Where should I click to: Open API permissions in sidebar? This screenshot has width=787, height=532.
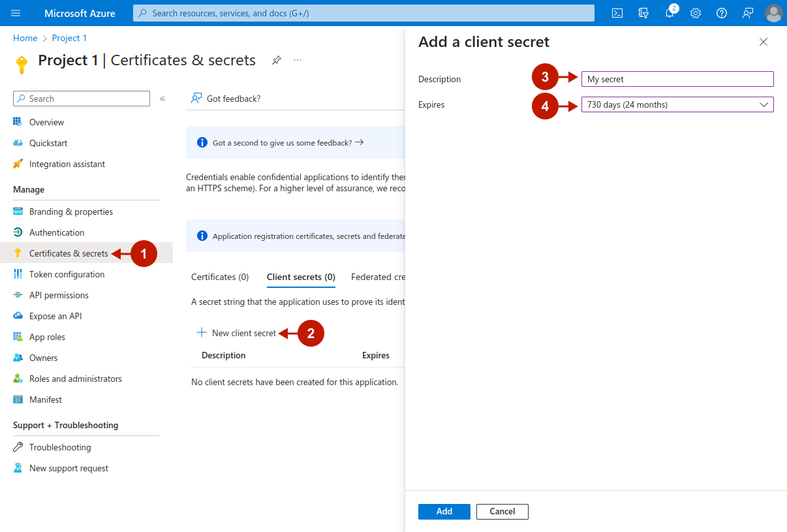59,295
